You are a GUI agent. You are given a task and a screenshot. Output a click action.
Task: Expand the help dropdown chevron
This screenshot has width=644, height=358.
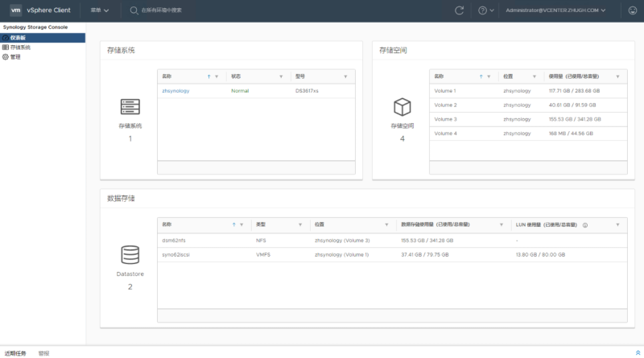492,10
